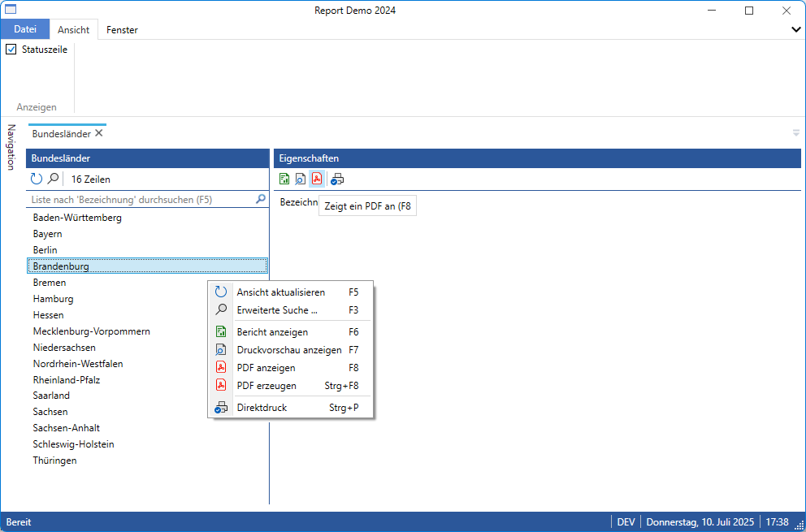Select 'Bericht anzeigen' from context menu
Image resolution: width=806 pixels, height=532 pixels.
coord(271,332)
